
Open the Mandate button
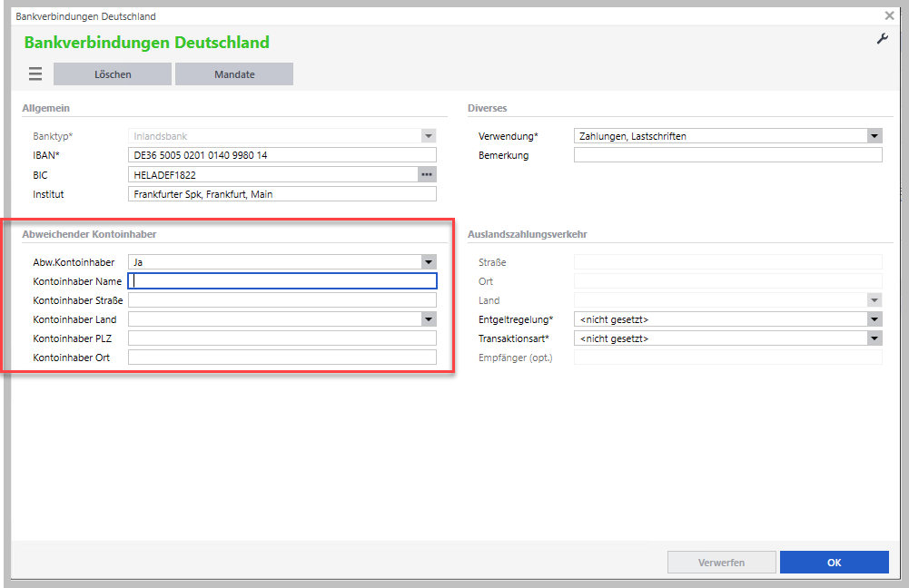234,74
